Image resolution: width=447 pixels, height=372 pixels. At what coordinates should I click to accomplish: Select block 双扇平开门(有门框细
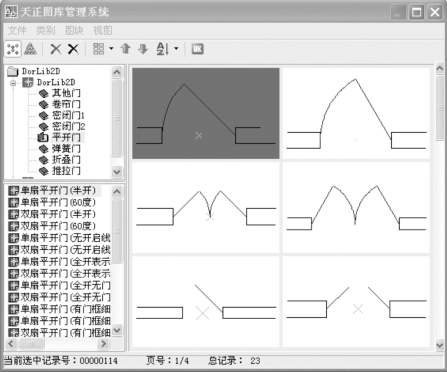59,332
